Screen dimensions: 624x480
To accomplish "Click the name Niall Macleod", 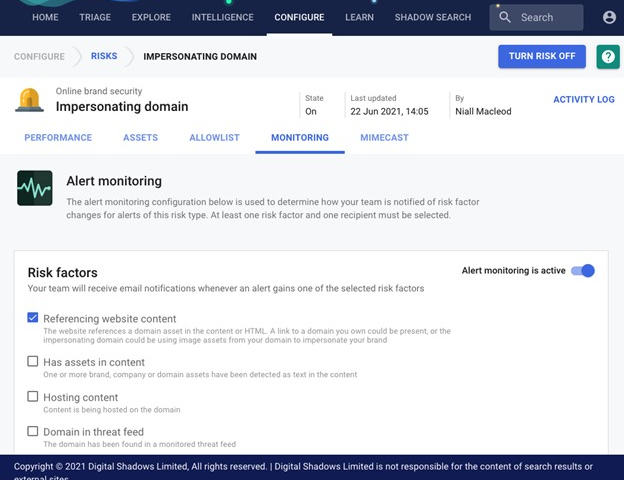I will (x=483, y=111).
